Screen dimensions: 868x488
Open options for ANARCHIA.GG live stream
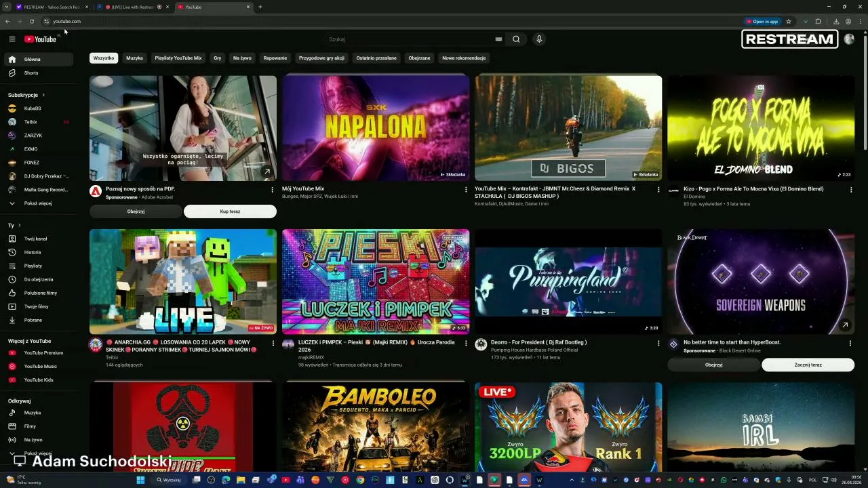273,343
